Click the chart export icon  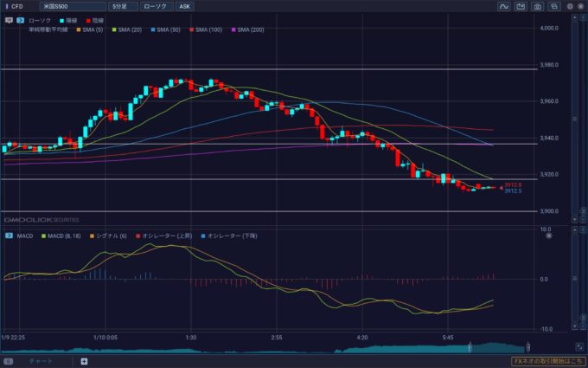(521, 6)
